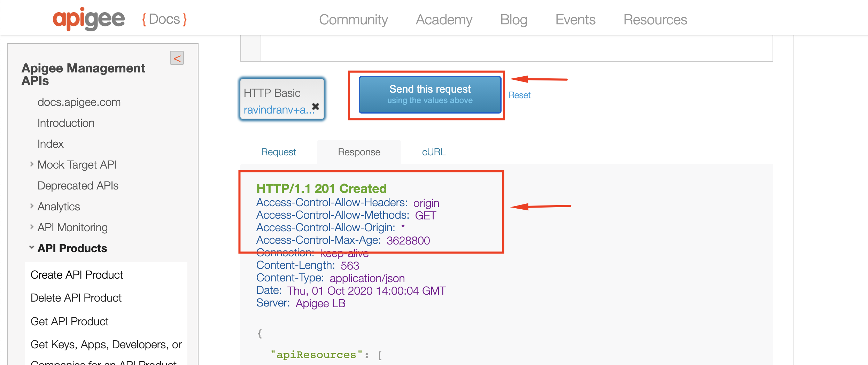
Task: Open the Introduction sidebar link
Action: [66, 123]
